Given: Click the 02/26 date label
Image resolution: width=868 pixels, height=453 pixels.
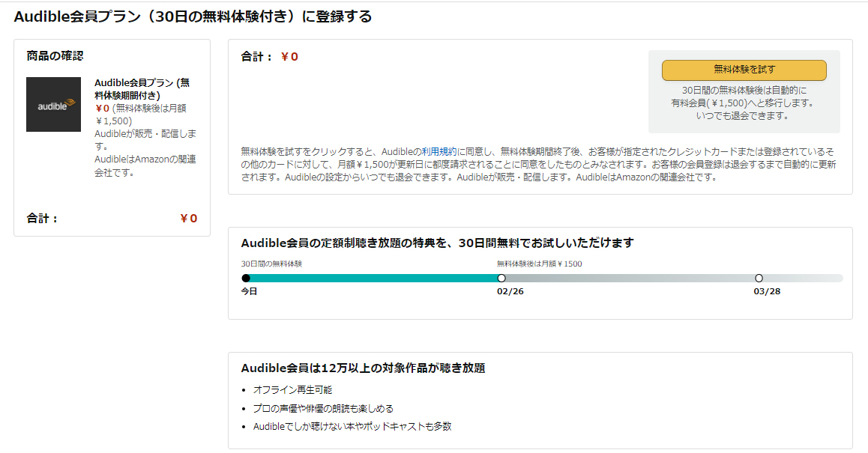Looking at the screenshot, I should tap(510, 291).
